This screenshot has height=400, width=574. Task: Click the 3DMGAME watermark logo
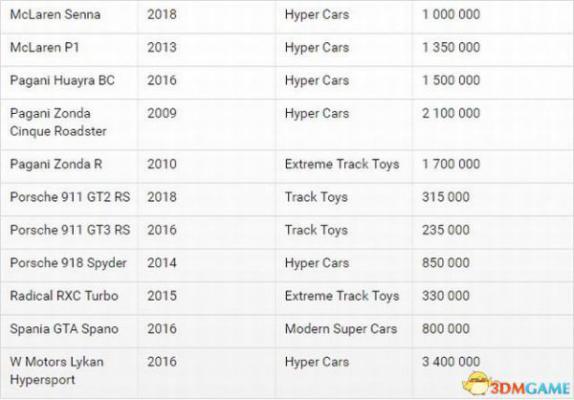pos(517,385)
